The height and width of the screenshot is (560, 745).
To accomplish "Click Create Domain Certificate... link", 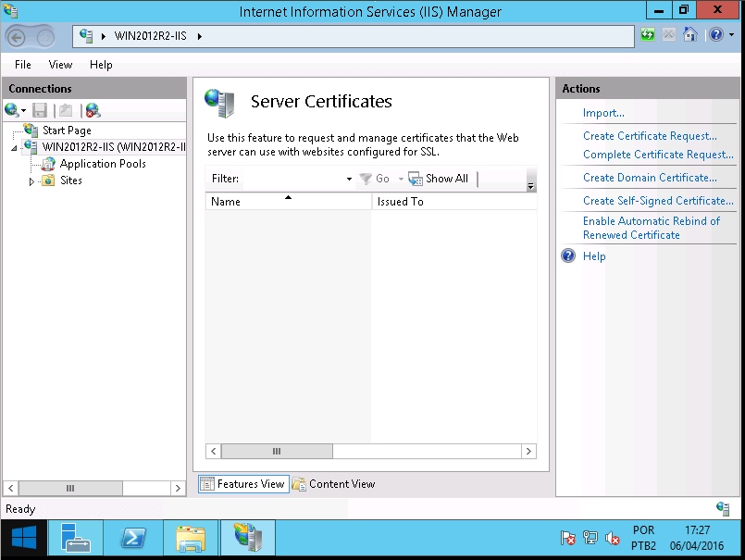I will click(x=650, y=178).
